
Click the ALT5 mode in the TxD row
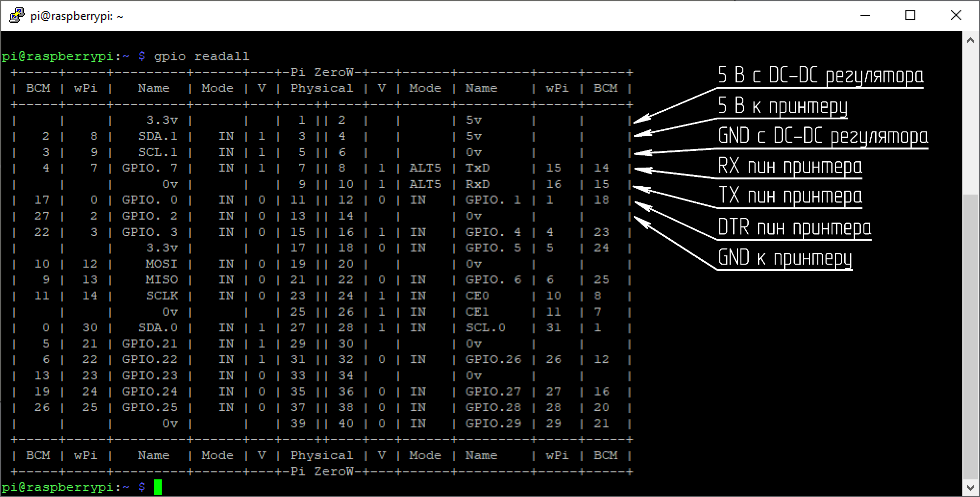point(425,168)
